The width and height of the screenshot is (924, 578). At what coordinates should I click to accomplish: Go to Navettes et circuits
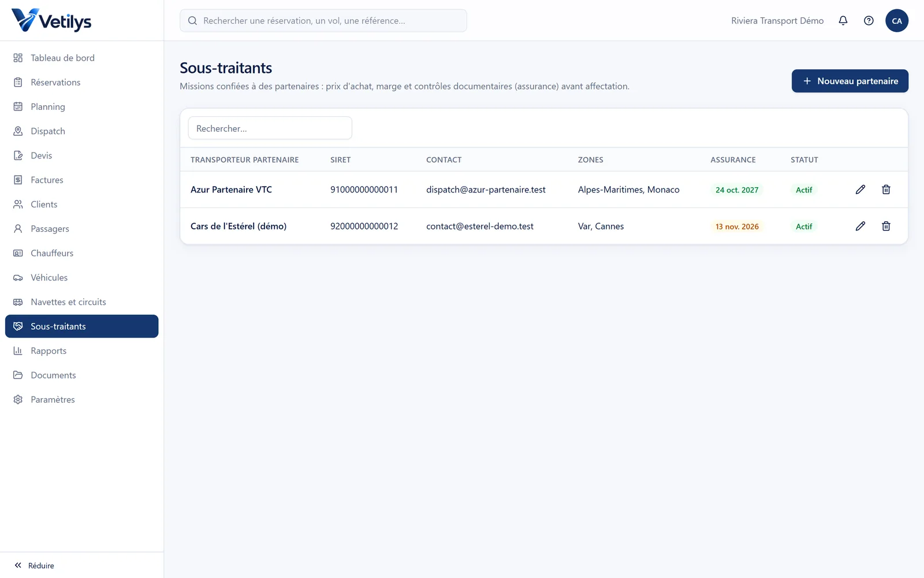[81, 302]
